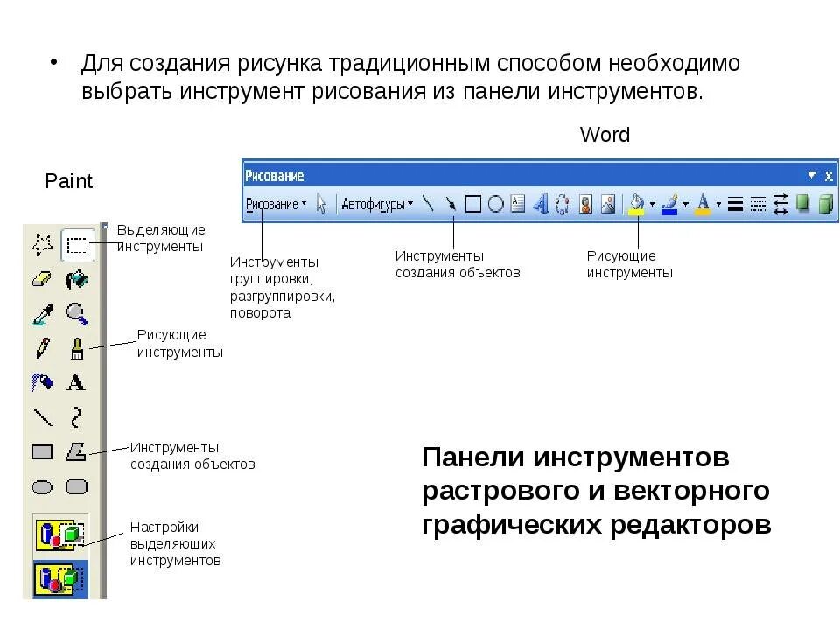Screen dimensions: 840x630
Task: Click 'Настройки выделяющих инструментов' caption
Action: (x=175, y=543)
